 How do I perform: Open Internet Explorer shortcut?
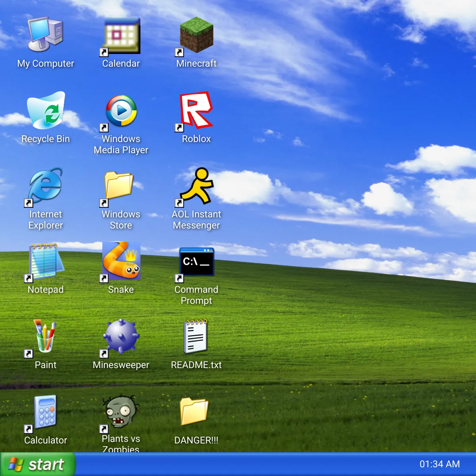coord(46,186)
